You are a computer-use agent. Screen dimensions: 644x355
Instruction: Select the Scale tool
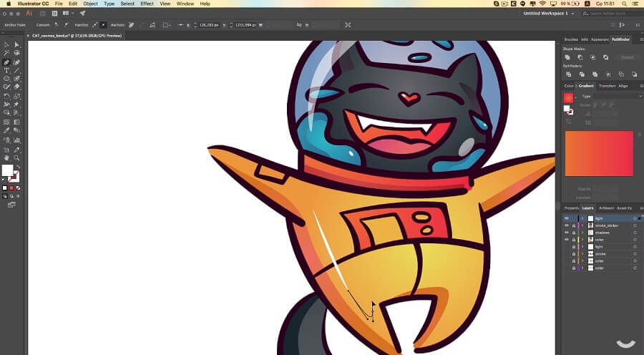click(x=17, y=96)
